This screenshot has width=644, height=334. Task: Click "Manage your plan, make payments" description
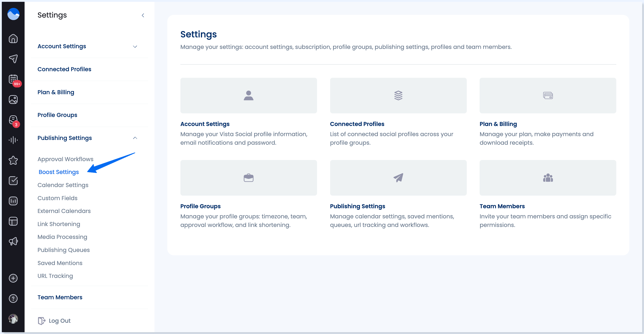point(536,138)
